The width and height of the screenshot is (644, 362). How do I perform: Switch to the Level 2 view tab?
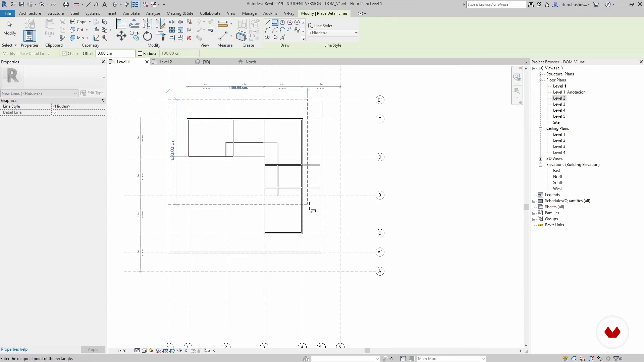click(166, 62)
